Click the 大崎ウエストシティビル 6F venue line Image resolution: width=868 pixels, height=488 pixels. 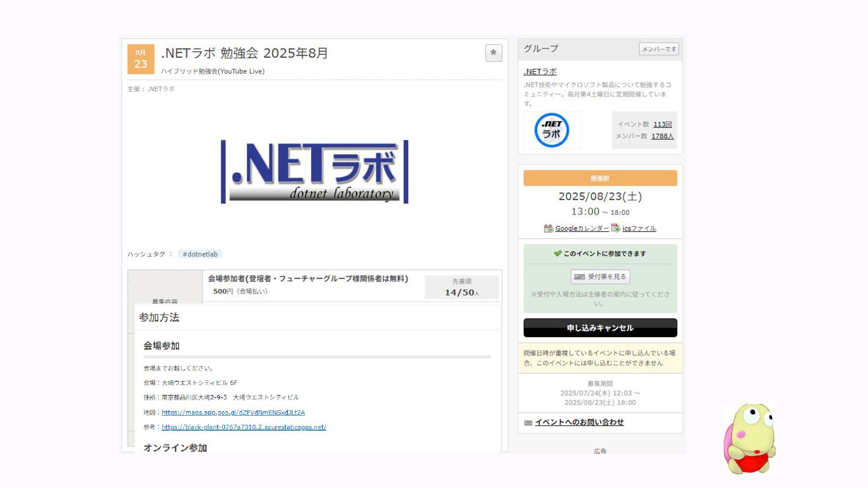190,383
